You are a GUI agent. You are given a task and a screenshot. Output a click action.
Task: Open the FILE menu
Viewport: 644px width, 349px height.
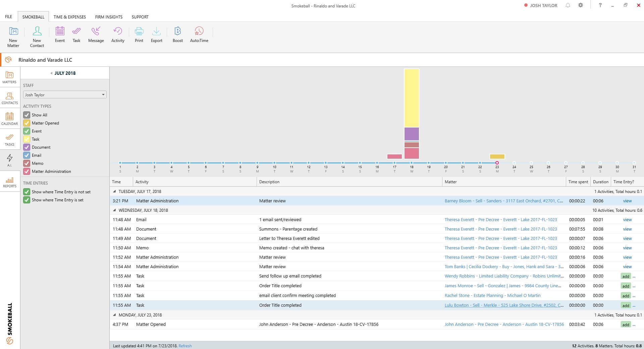[x=8, y=17]
